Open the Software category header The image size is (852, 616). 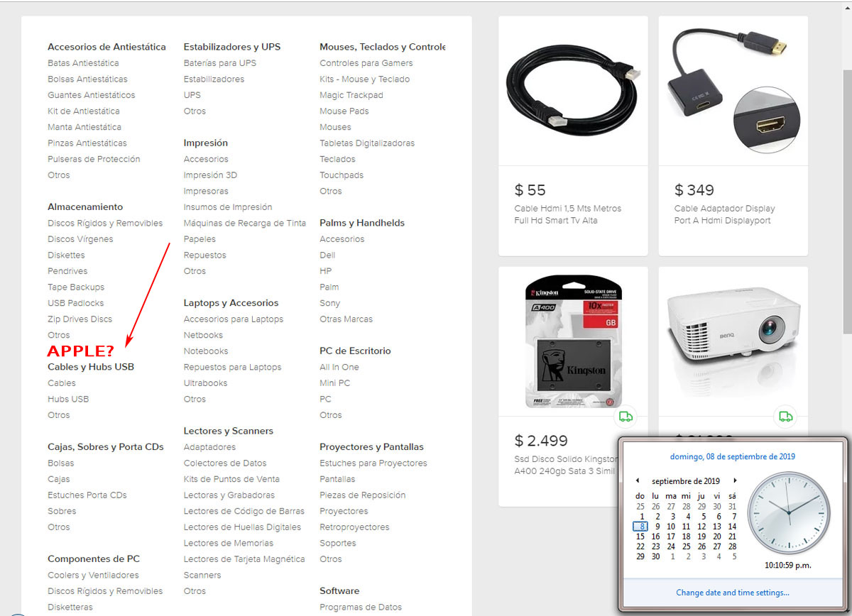coord(339,590)
